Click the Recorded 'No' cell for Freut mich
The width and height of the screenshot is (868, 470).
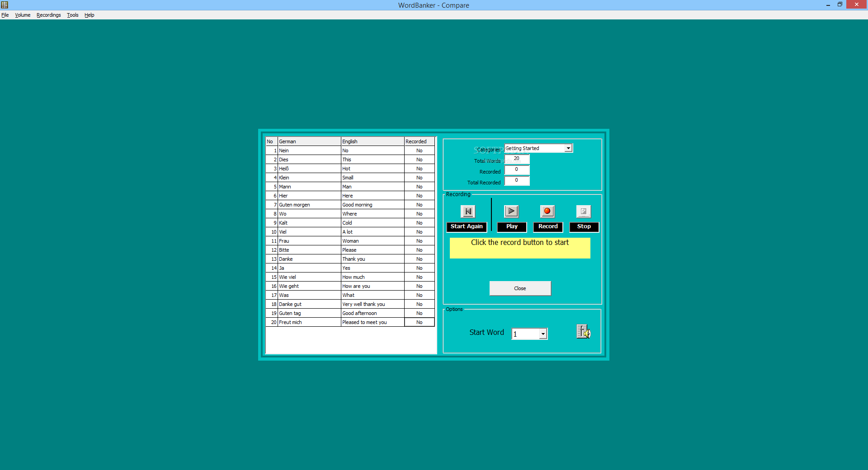(x=420, y=322)
